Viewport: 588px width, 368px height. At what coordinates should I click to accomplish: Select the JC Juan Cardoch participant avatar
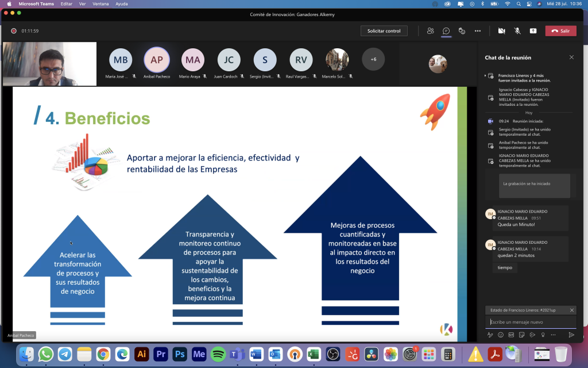pos(229,60)
